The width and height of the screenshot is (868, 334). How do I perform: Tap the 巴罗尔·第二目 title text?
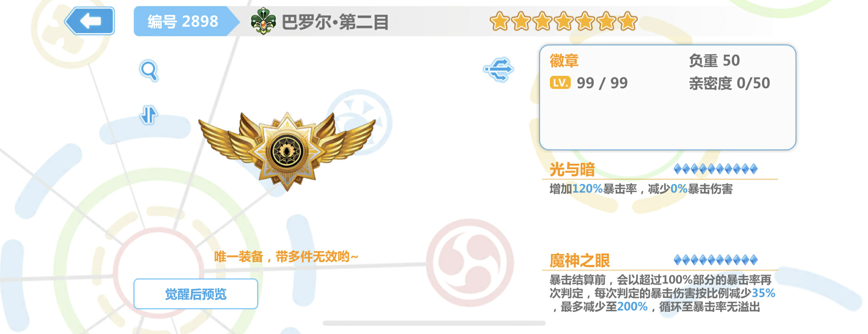[x=335, y=22]
